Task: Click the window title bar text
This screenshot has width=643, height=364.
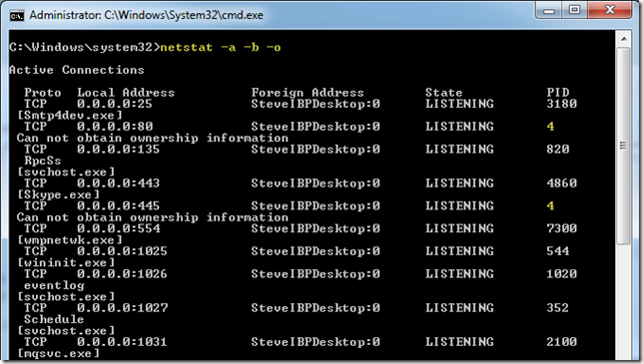Action: point(147,16)
